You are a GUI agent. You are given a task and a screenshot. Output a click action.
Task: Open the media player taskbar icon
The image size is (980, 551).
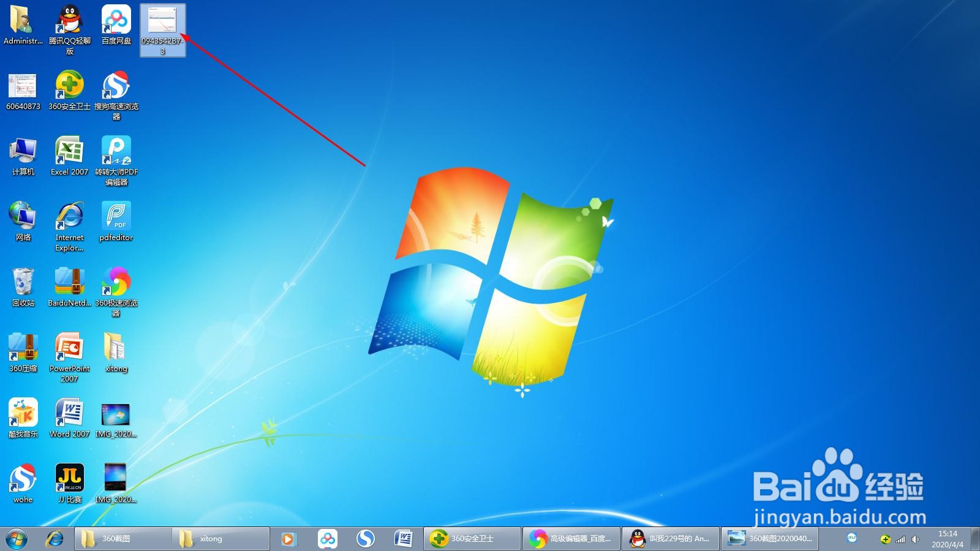click(288, 539)
